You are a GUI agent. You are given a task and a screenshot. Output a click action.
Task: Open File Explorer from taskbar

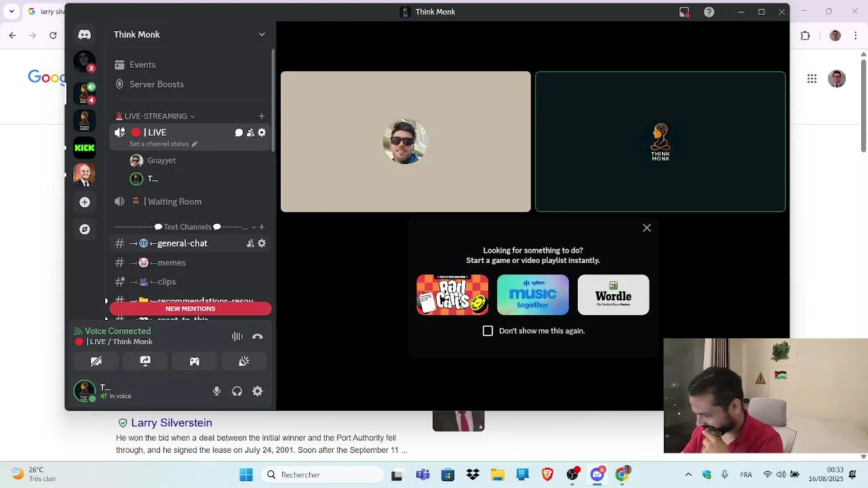498,474
